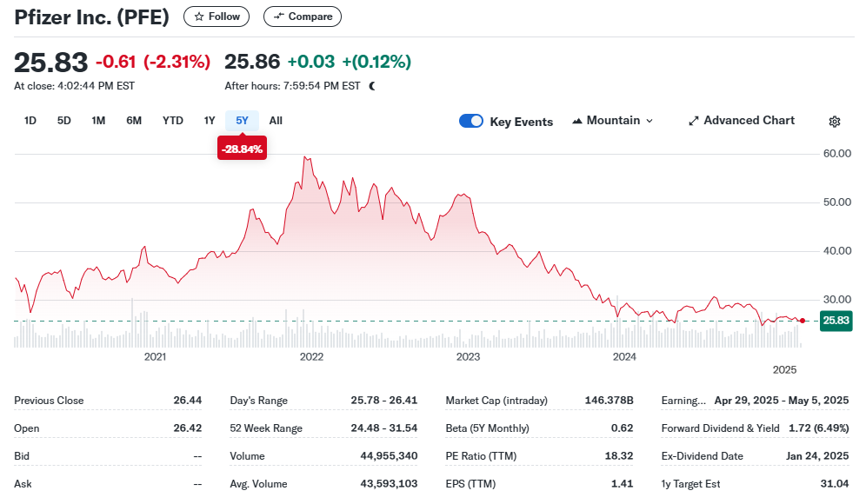
Task: Click the red endpoint dot on the chart
Action: coord(803,321)
